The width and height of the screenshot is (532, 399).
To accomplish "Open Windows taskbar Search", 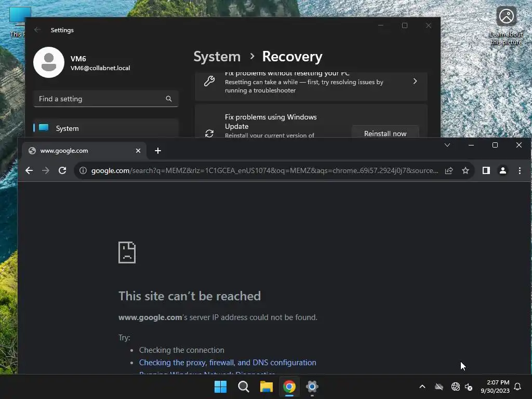I will (243, 387).
